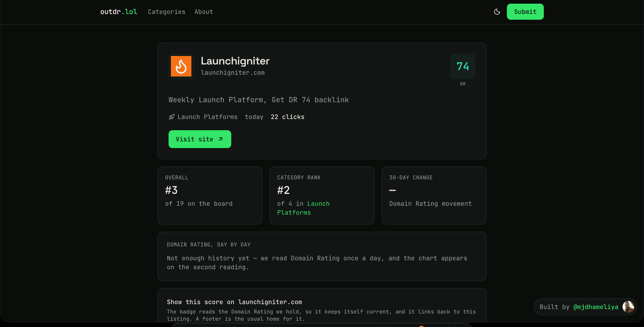
Task: Click the OVERALL #3 rank value
Action: (171, 190)
